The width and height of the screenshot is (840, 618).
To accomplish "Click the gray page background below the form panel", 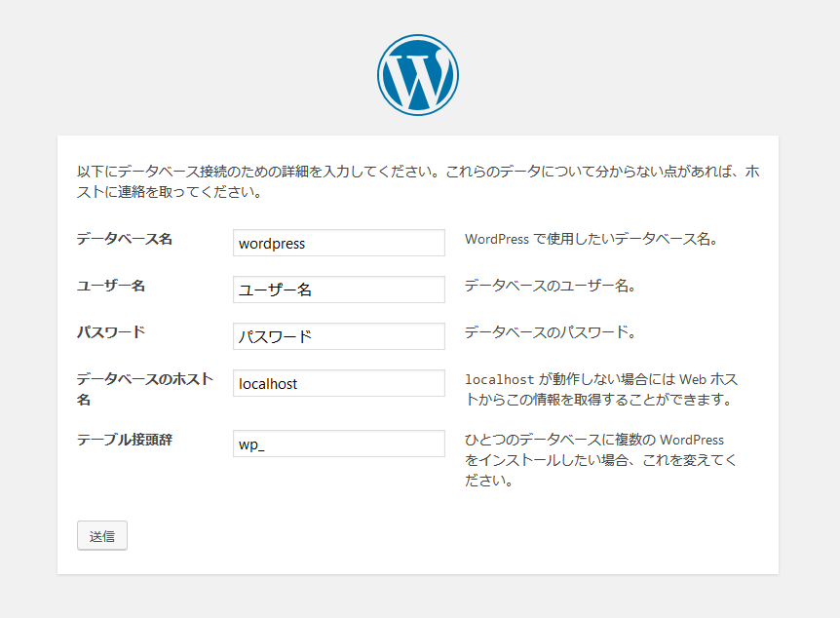I will coord(418,597).
